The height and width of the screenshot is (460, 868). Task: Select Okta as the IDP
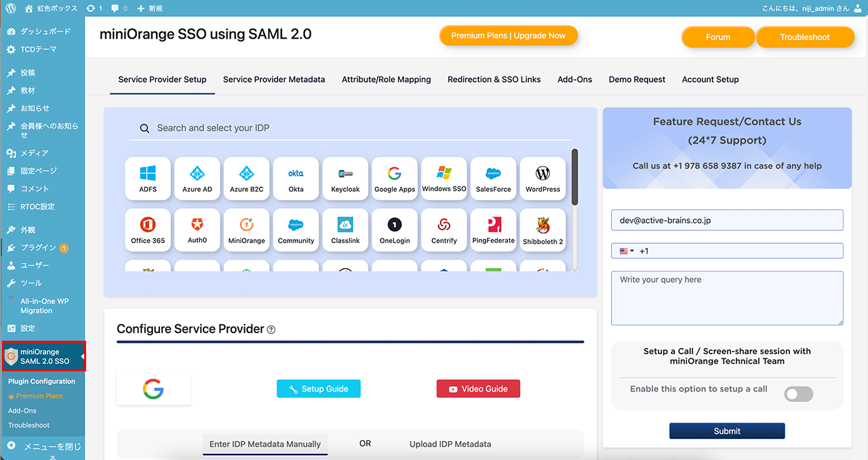(x=296, y=179)
